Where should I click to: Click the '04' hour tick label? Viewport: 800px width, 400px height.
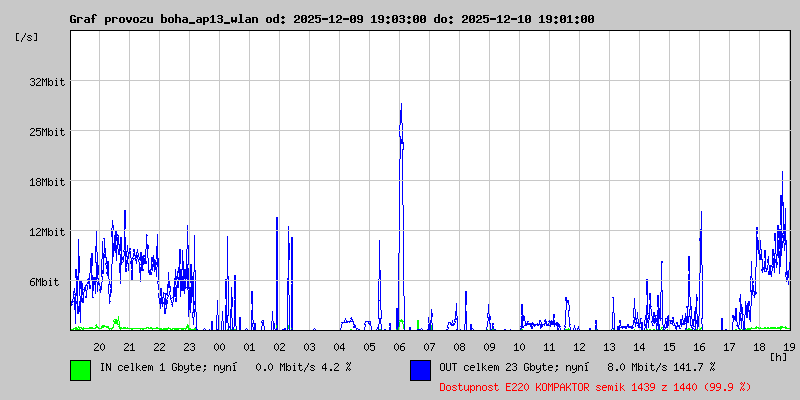coord(339,347)
